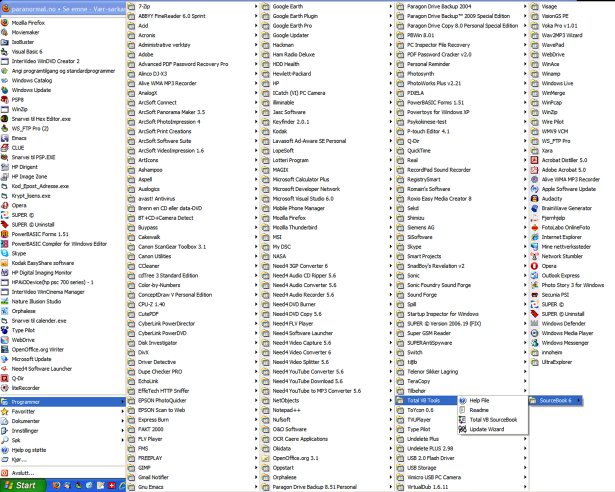Open paranormal.no browser window title
This screenshot has width=615, height=492.
(x=63, y=9)
